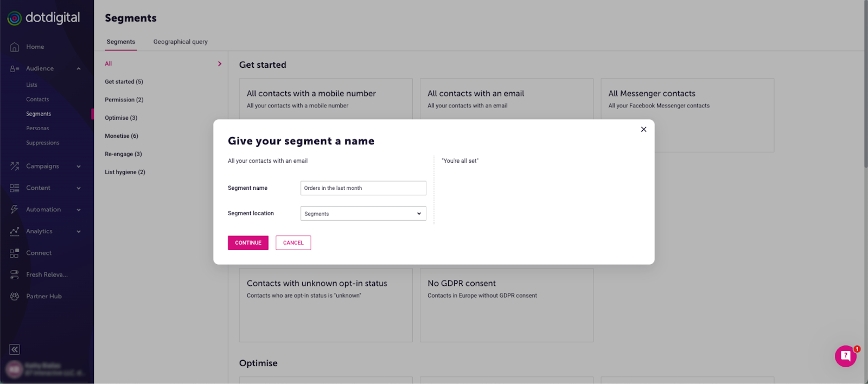The image size is (868, 384).
Task: Switch to the Geographical query tab
Action: pos(180,42)
